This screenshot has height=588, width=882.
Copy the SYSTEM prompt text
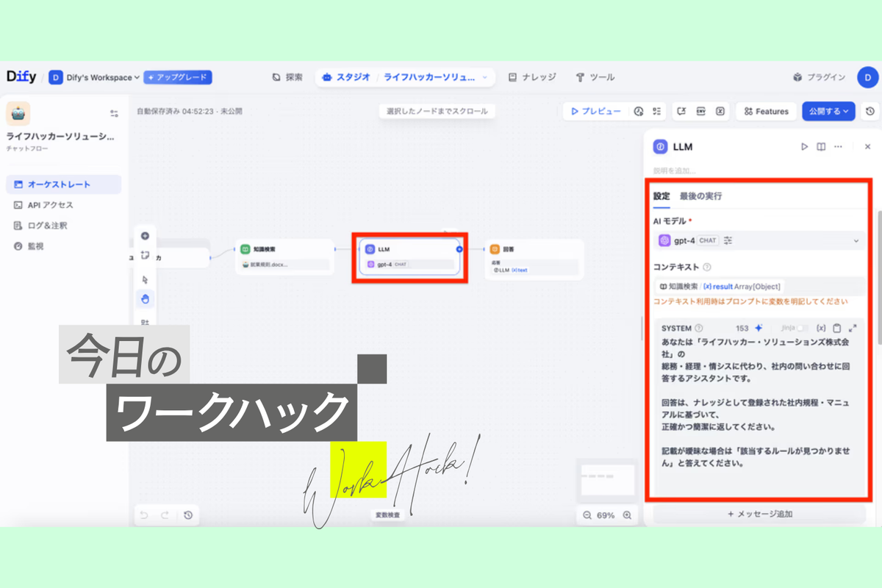point(837,329)
